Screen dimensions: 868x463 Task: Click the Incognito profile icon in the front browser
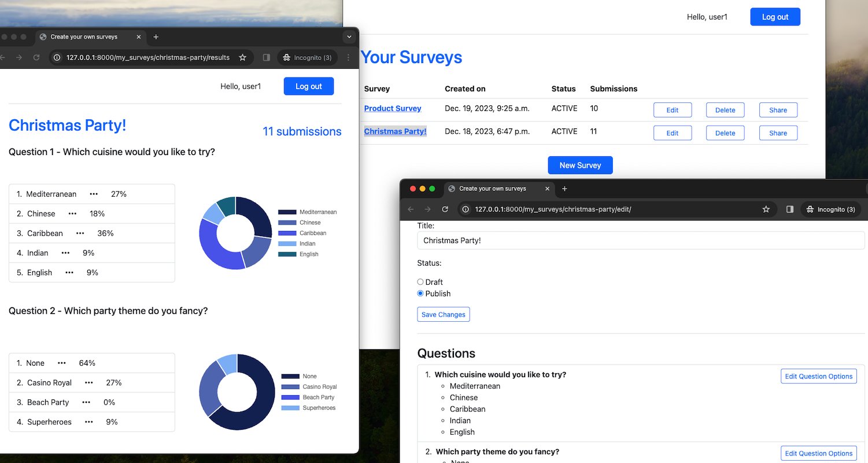[x=831, y=210]
